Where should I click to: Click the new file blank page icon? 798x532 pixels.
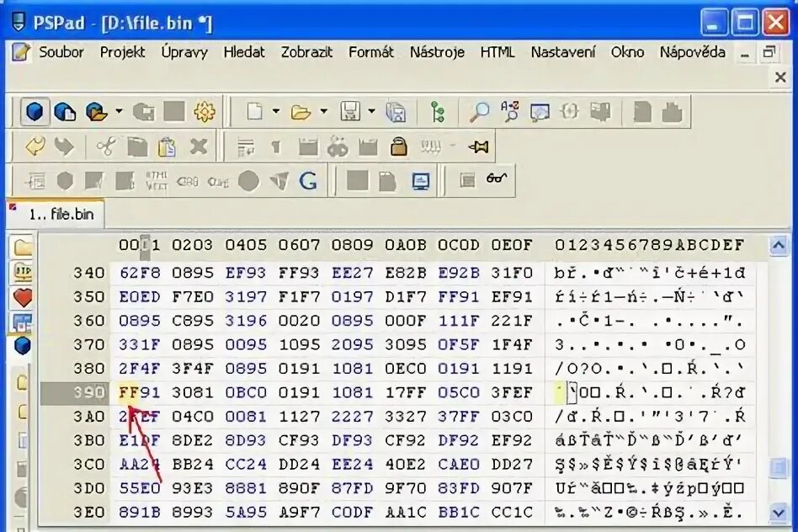pos(254,111)
